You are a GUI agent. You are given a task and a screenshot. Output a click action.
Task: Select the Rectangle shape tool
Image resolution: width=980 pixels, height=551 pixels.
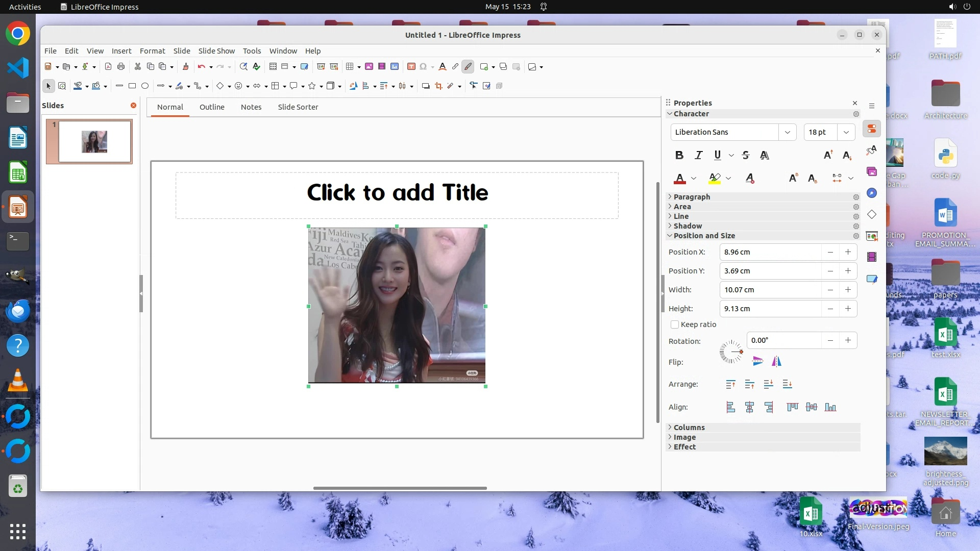[x=132, y=86]
